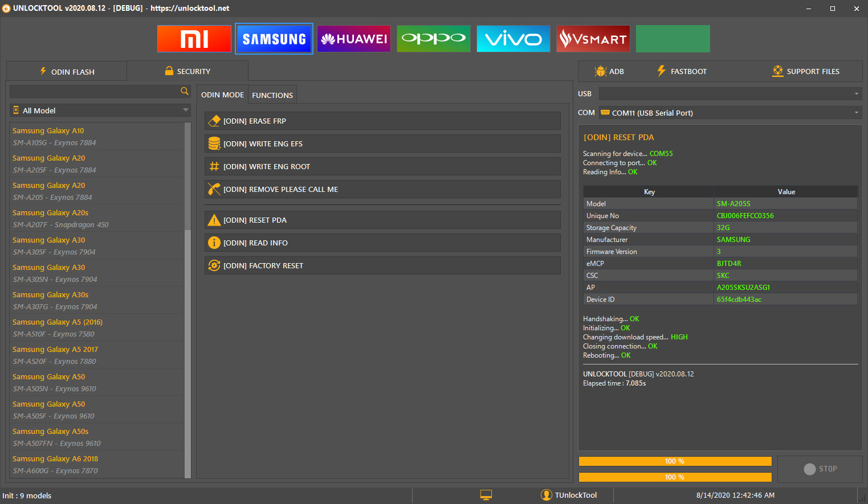Select the Samsung brand logo
This screenshot has width=868, height=504.
[x=274, y=39]
